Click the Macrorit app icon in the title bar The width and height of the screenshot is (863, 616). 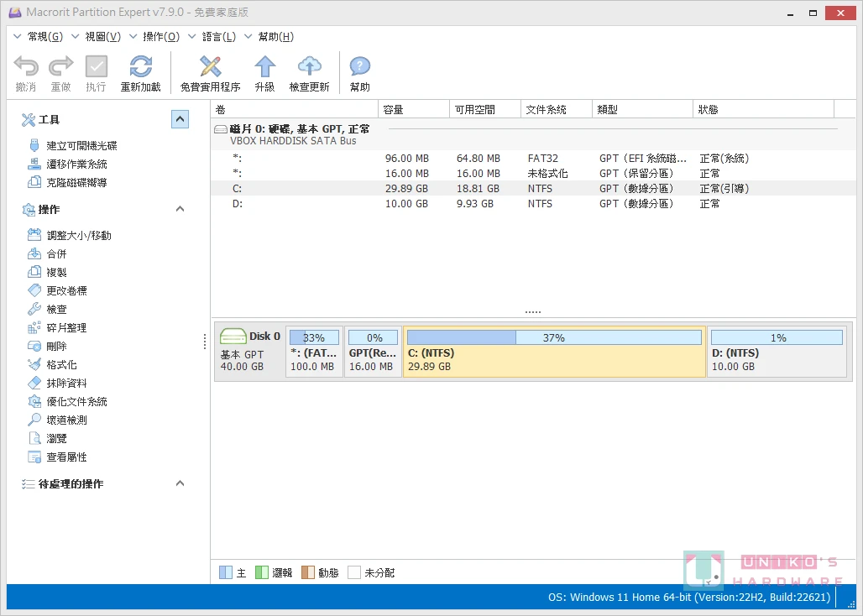click(15, 12)
